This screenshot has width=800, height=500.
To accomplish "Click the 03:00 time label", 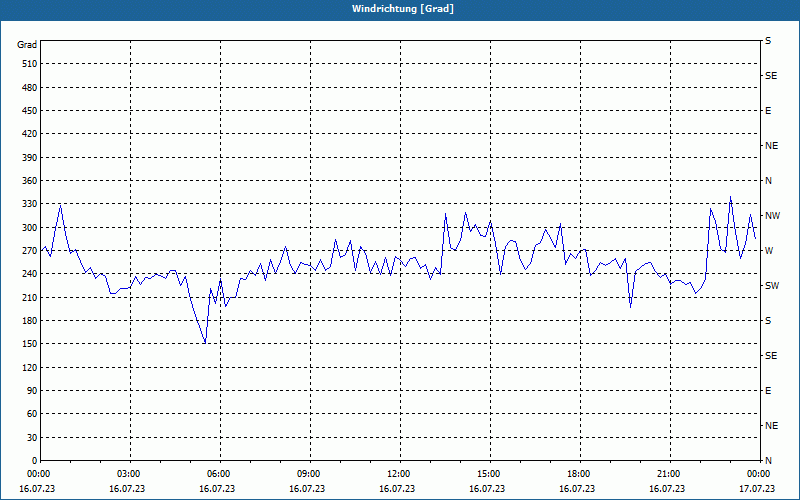I will pos(130,474).
